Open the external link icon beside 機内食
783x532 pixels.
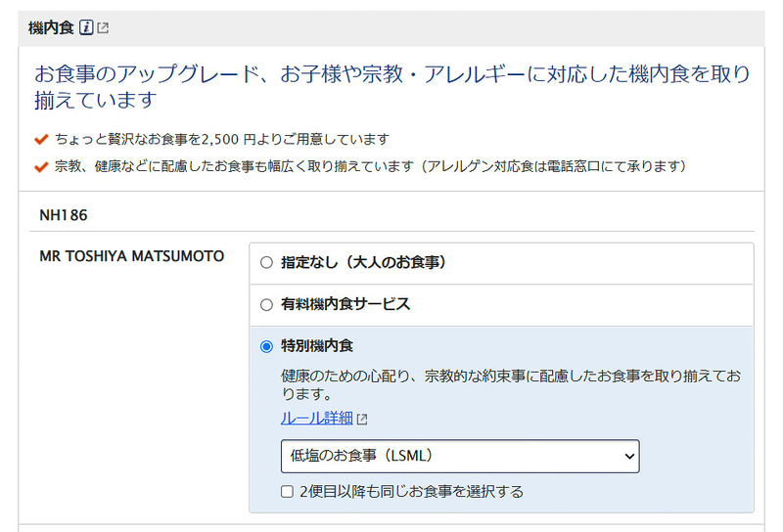(103, 27)
